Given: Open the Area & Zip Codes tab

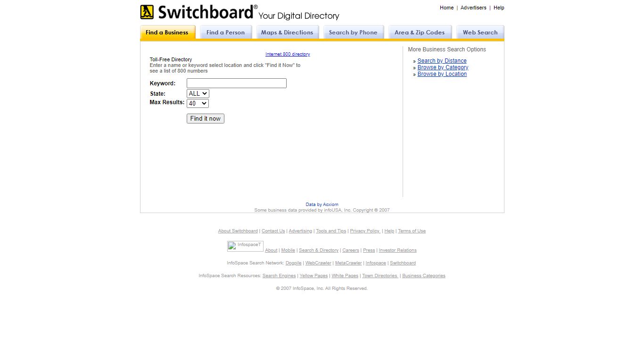Looking at the screenshot, I should (x=420, y=32).
